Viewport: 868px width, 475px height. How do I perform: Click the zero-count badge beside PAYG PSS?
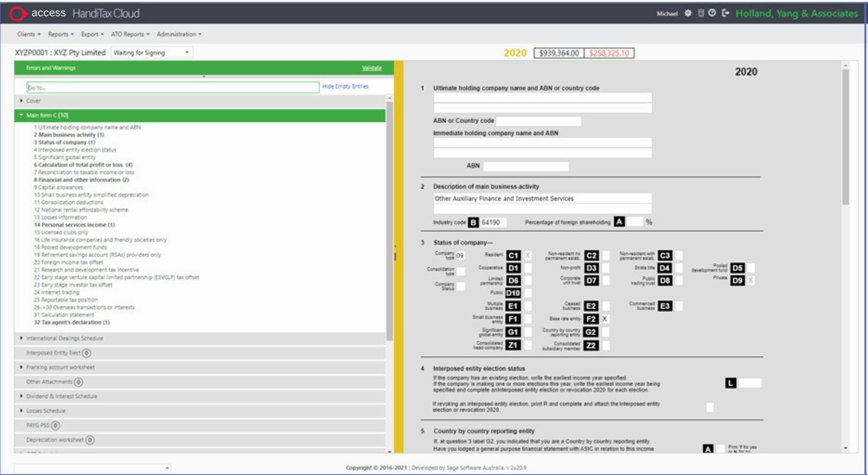coord(56,425)
